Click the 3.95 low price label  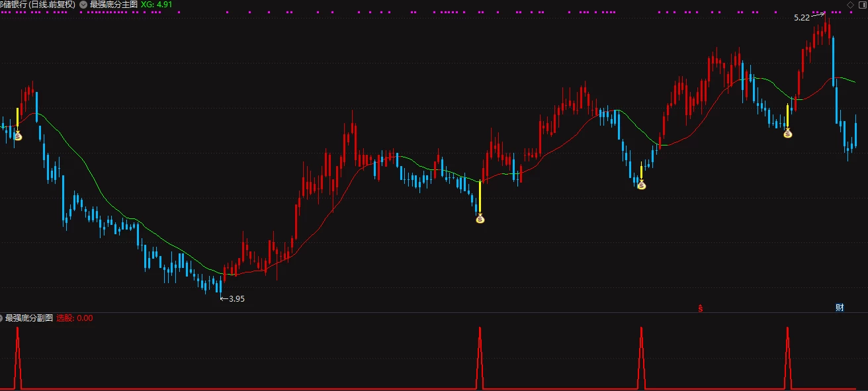[x=237, y=299]
